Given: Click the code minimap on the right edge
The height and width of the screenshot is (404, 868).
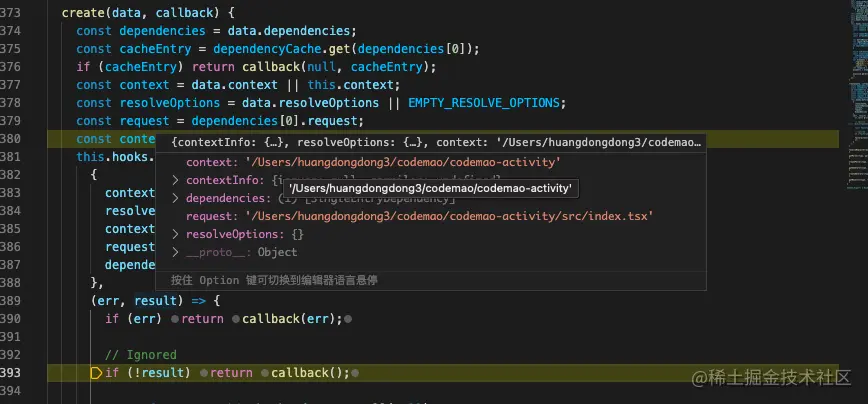Looking at the screenshot, I should (857, 94).
